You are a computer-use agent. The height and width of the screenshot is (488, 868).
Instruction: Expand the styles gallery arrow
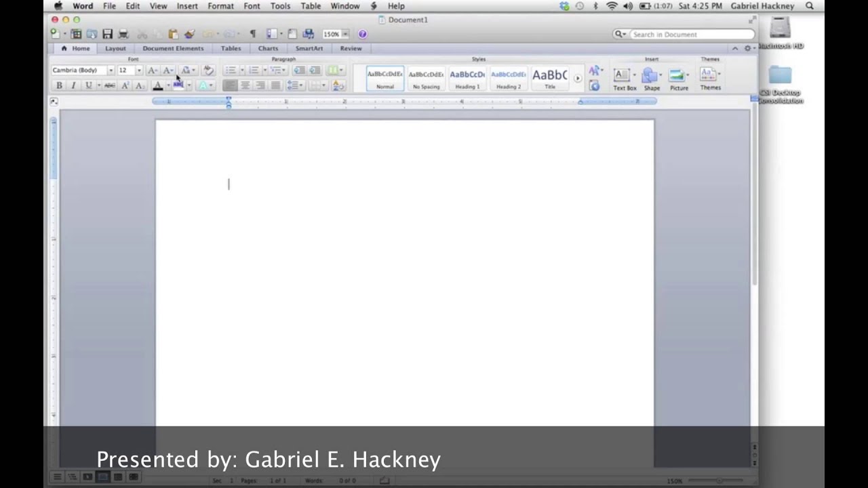578,79
